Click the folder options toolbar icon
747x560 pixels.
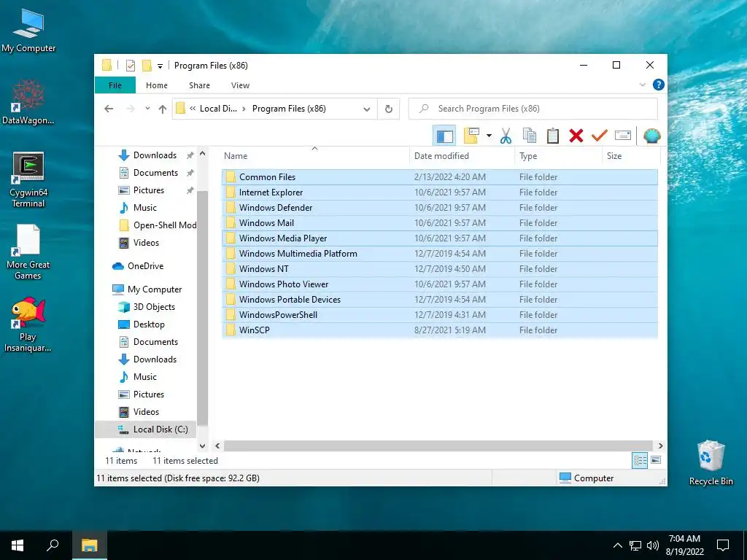pyautogui.click(x=471, y=136)
